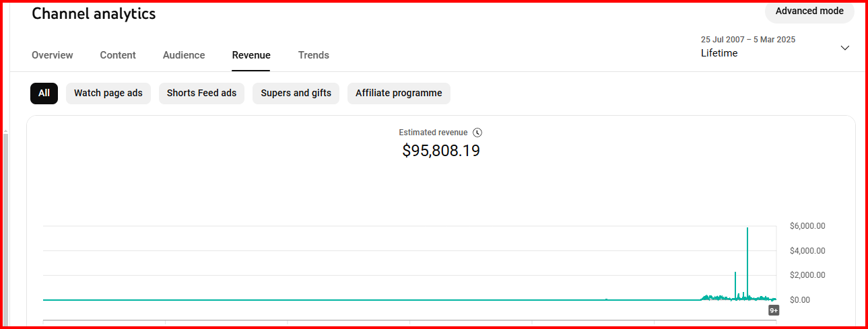Expand the Lifetime date range dropdown
The height and width of the screenshot is (329, 868).
[775, 47]
